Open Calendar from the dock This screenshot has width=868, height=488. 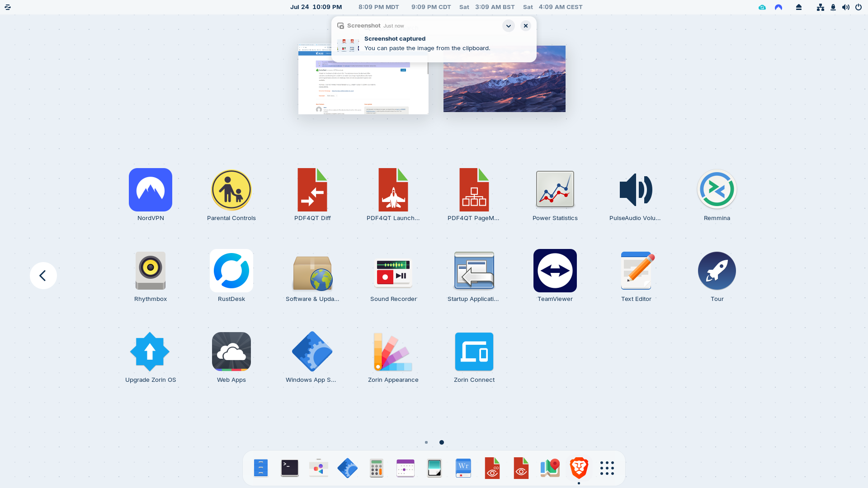pyautogui.click(x=406, y=468)
